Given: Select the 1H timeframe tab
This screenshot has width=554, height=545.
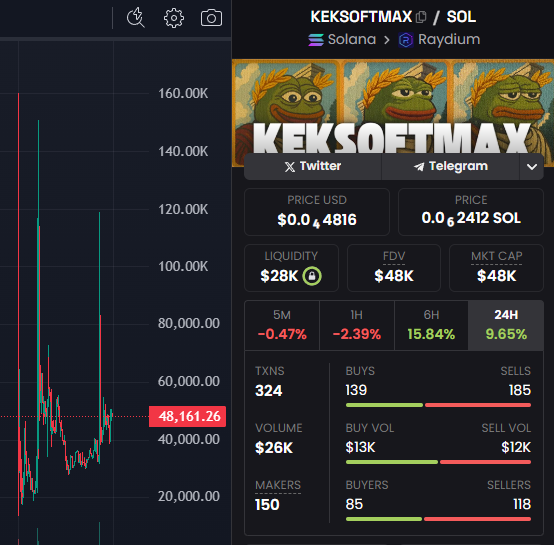Looking at the screenshot, I should click(357, 325).
